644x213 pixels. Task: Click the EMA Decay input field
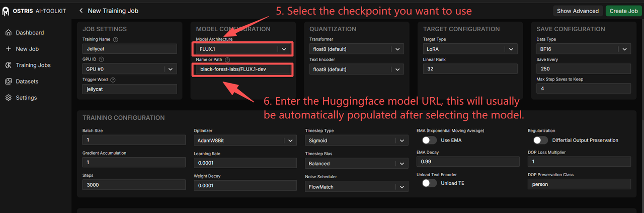click(468, 162)
